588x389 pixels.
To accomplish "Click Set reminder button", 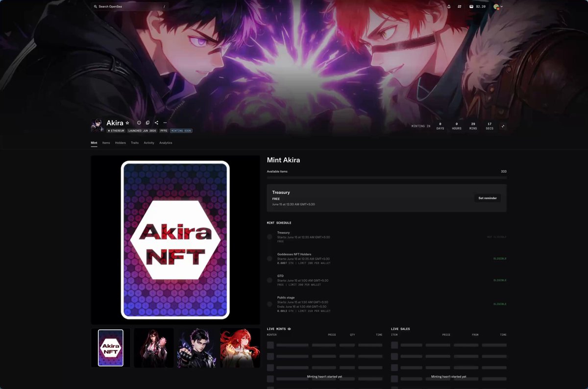I will point(488,198).
